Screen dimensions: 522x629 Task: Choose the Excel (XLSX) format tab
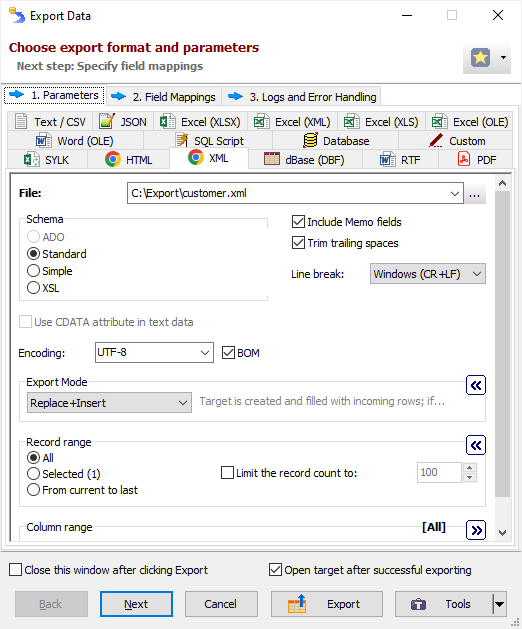[x=201, y=122]
